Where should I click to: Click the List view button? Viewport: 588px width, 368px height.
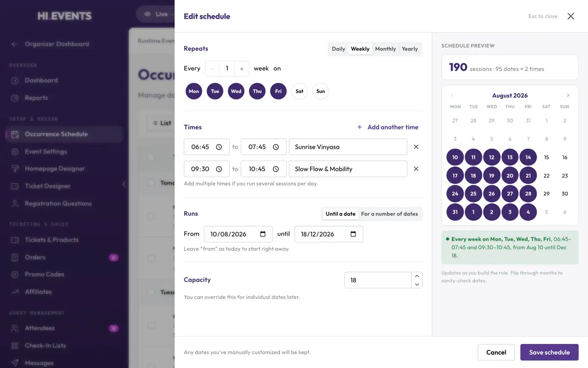click(161, 123)
